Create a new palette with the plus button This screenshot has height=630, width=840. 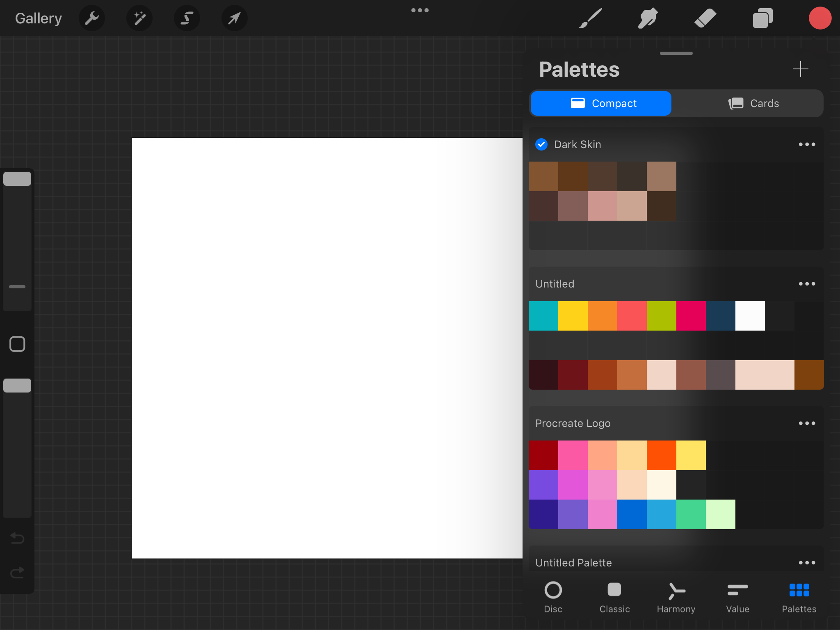pyautogui.click(x=800, y=69)
